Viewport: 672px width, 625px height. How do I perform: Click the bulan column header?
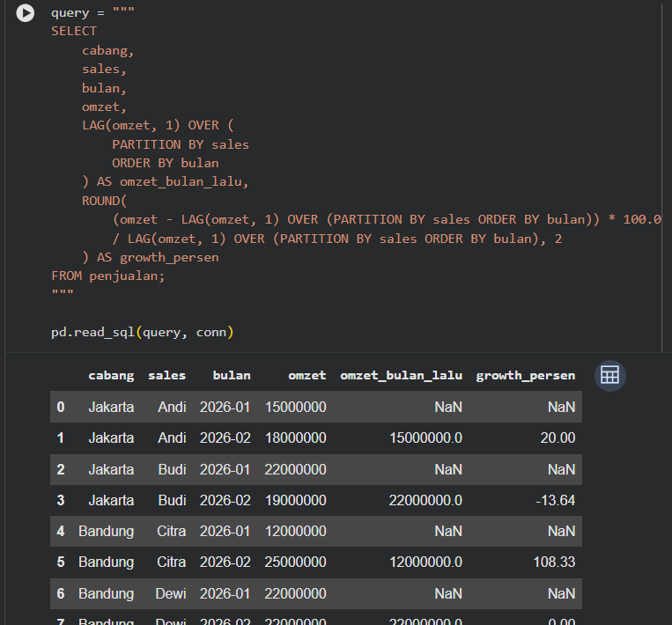[x=232, y=376]
